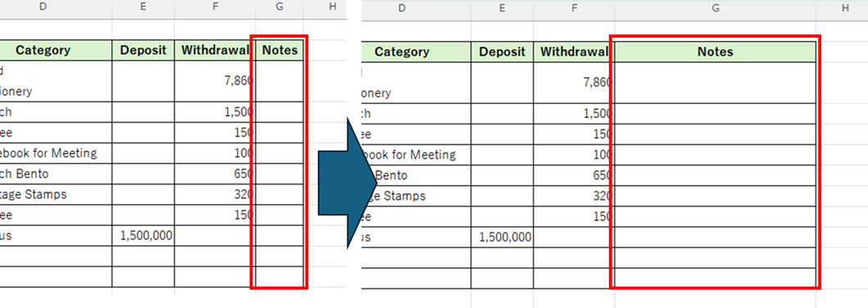Screen dimensions: 868x308
Task: Select the 7,860 withdrawal cell in left sheet
Action: [216, 81]
